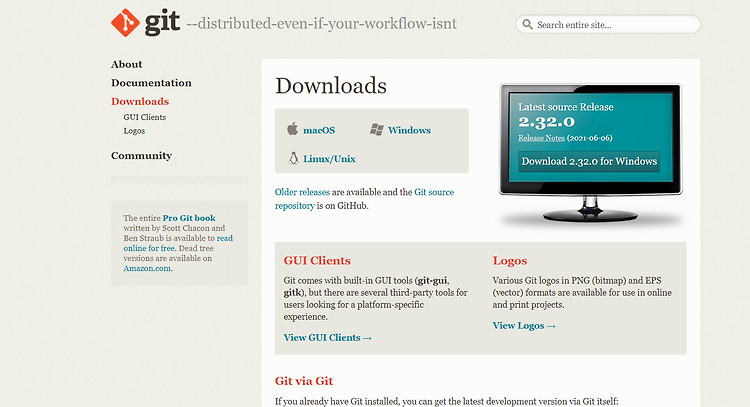Click the Windows flag icon
750x407 pixels.
click(x=377, y=130)
